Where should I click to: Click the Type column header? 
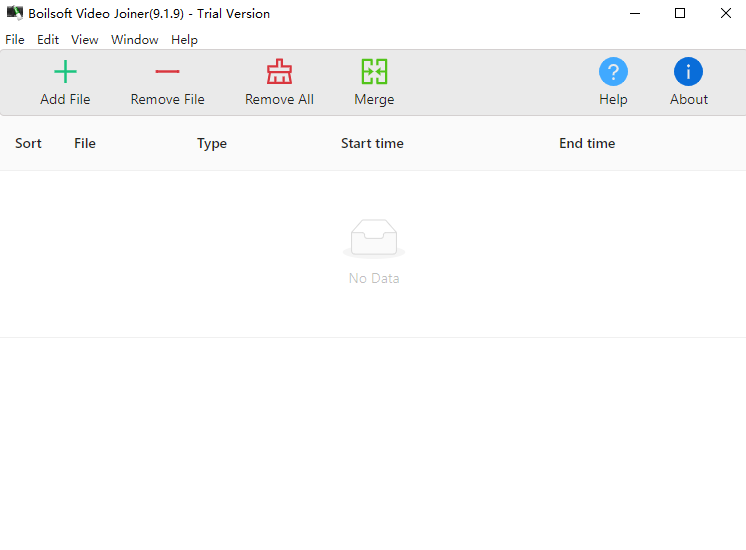212,144
